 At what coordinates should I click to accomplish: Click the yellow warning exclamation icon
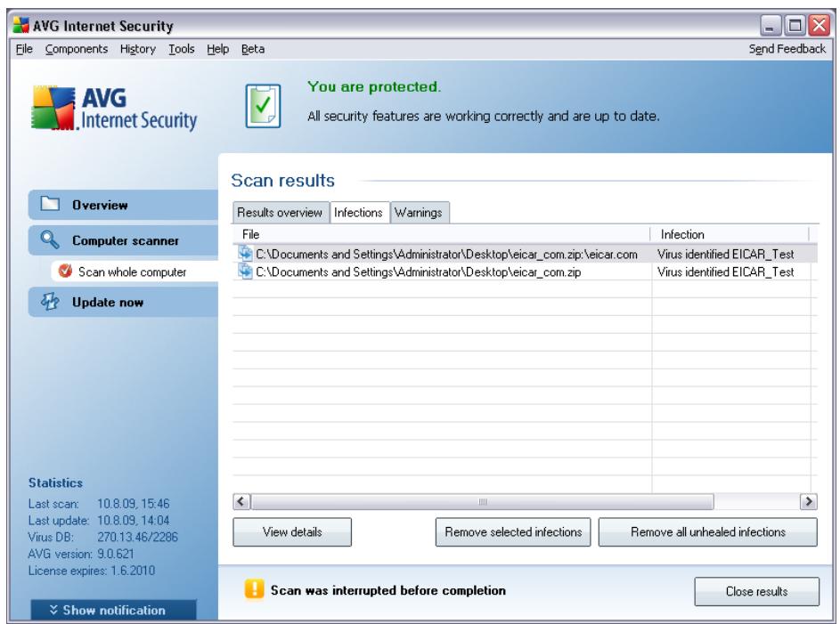pyautogui.click(x=255, y=589)
